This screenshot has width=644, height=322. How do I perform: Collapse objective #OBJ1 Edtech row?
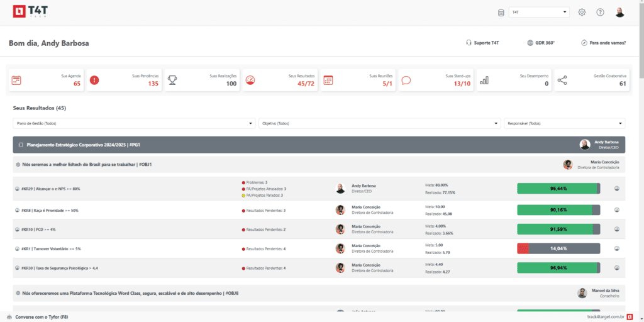pyautogui.click(x=18, y=165)
